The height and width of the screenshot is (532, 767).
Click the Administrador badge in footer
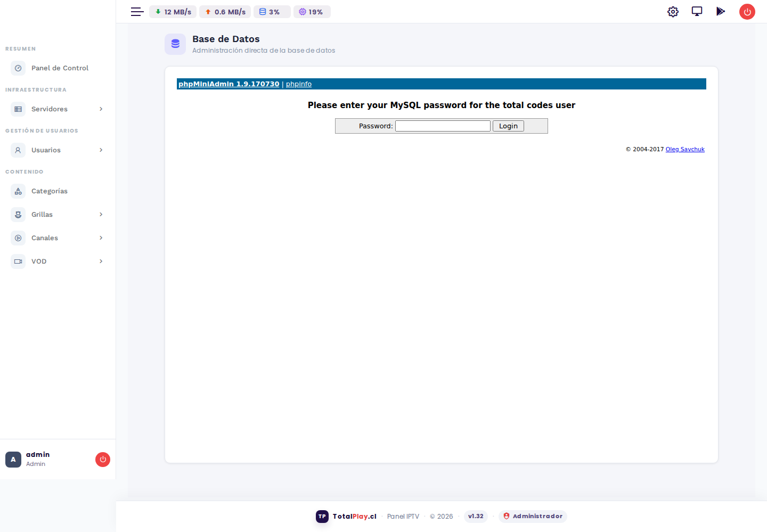(x=533, y=517)
